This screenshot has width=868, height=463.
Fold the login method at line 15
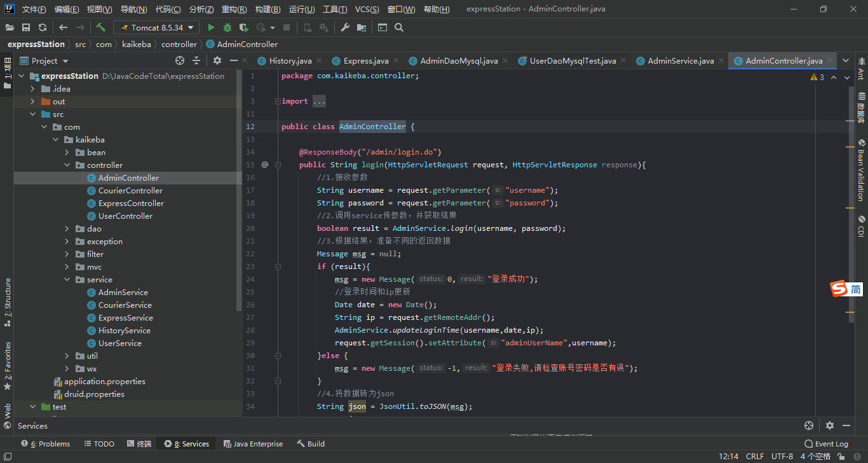278,165
